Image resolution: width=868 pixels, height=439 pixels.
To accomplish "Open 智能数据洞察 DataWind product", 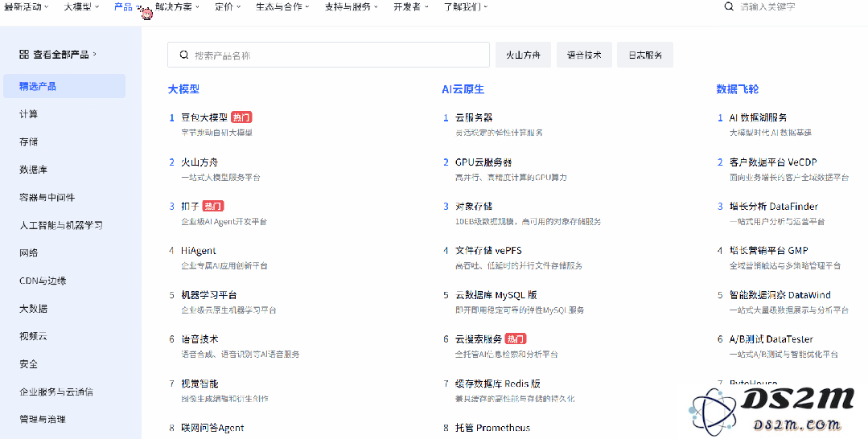I will click(780, 295).
